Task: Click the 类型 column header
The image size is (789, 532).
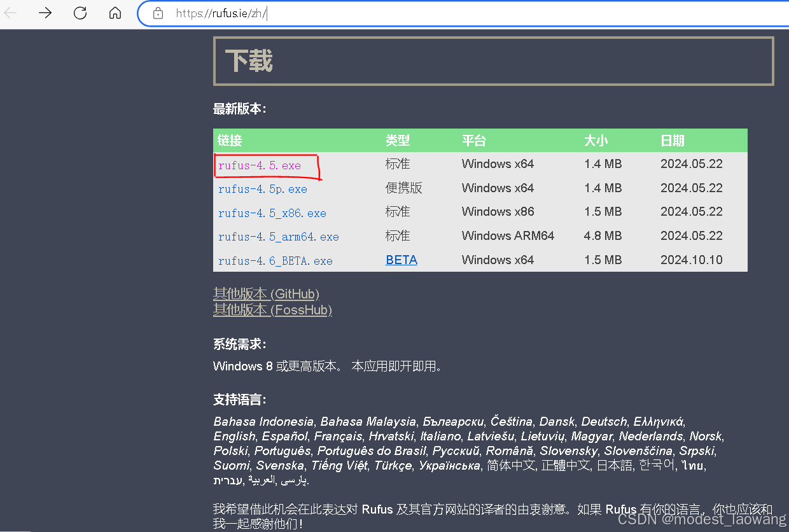Action: [398, 141]
